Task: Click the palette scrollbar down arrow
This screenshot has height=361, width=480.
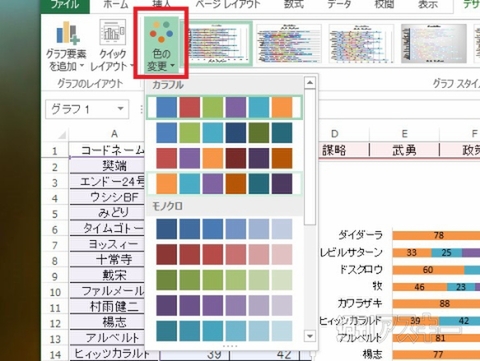Action: 310,336
